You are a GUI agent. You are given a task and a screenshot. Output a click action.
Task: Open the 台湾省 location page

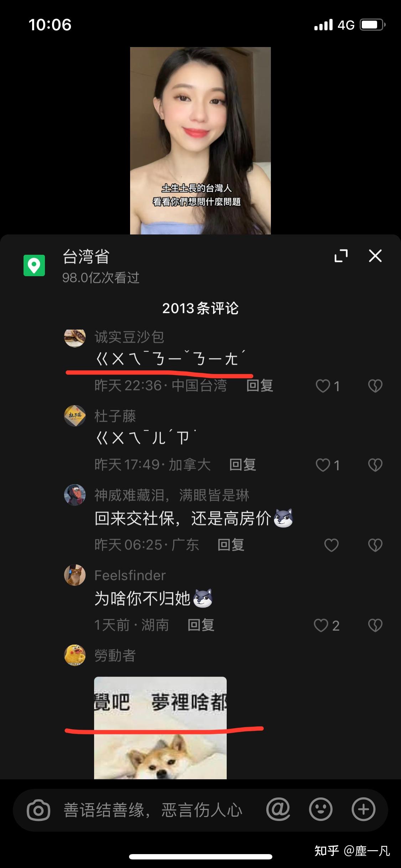click(86, 257)
